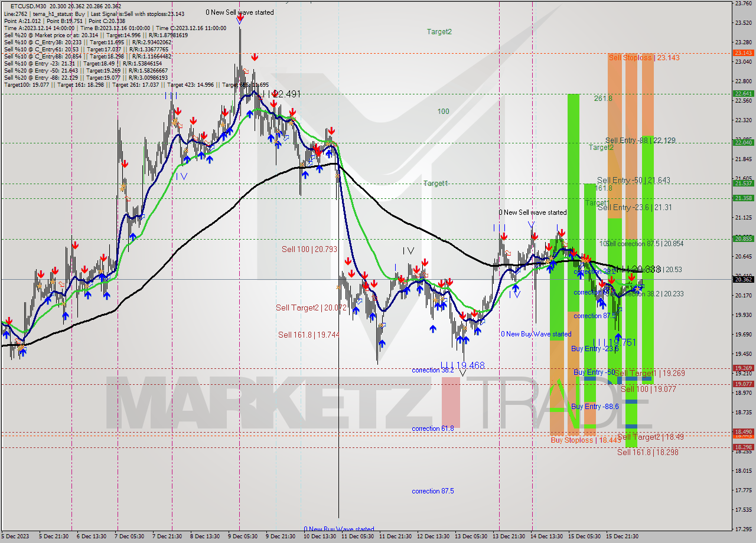Click the green '261.8' extension label
Viewport: 756px width, 543px height.
tap(603, 99)
